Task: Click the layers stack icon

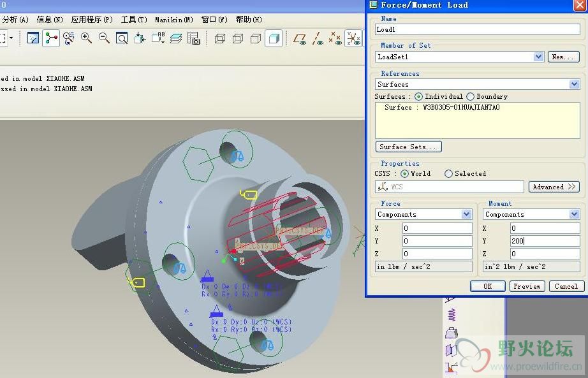Action: click(176, 38)
